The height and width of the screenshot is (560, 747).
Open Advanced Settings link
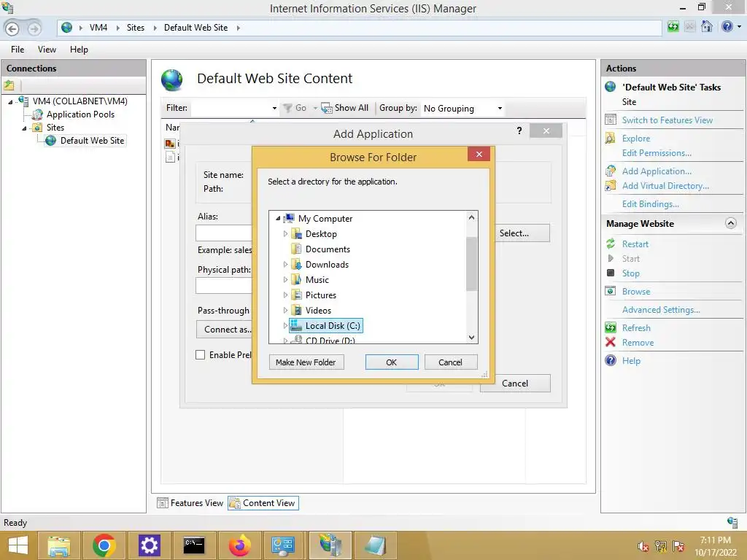(x=661, y=309)
